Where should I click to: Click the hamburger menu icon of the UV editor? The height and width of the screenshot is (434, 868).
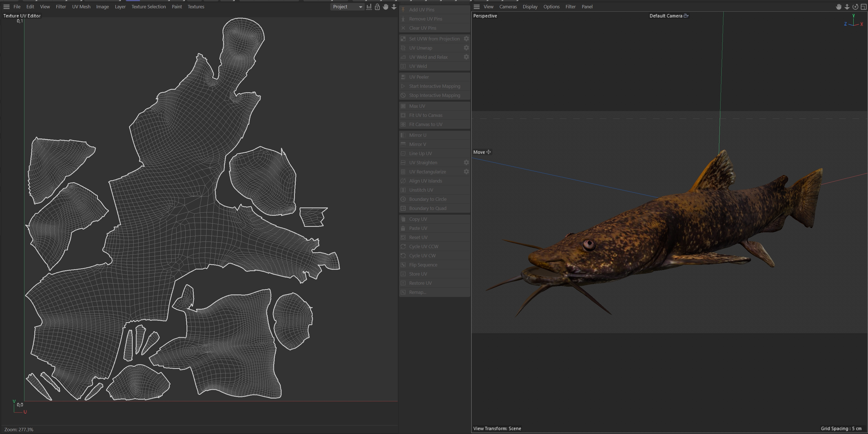pos(6,7)
